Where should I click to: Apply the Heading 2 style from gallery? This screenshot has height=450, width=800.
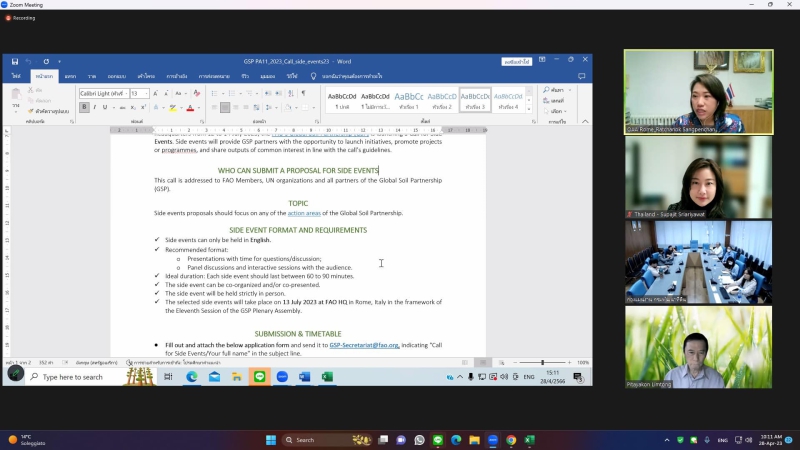(442, 101)
